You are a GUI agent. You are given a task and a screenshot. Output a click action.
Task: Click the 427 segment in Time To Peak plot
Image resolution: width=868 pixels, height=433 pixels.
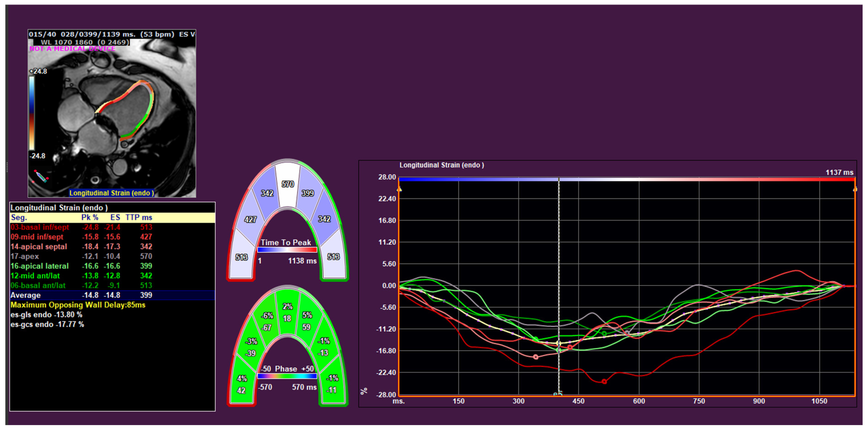point(250,219)
